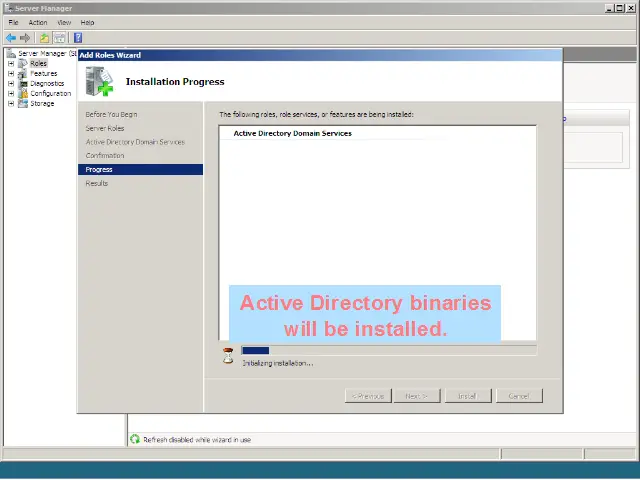Click the Diagnostics node icon in tree
640x480 pixels.
23,83
